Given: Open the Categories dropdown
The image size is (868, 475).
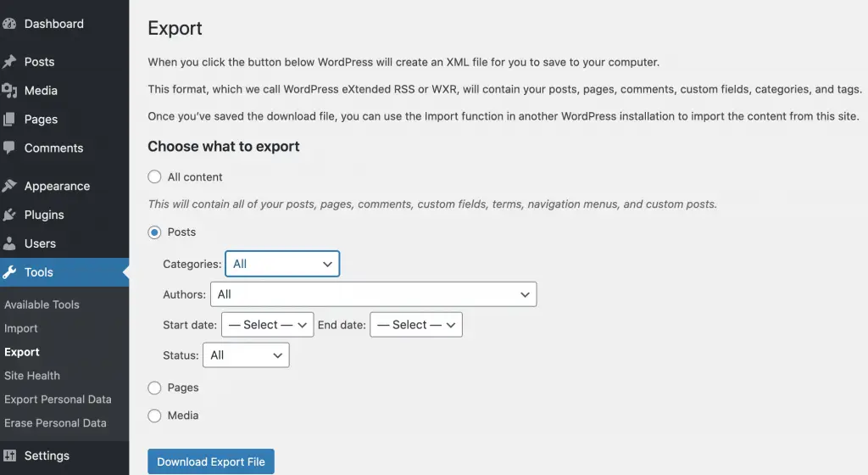Looking at the screenshot, I should tap(282, 264).
